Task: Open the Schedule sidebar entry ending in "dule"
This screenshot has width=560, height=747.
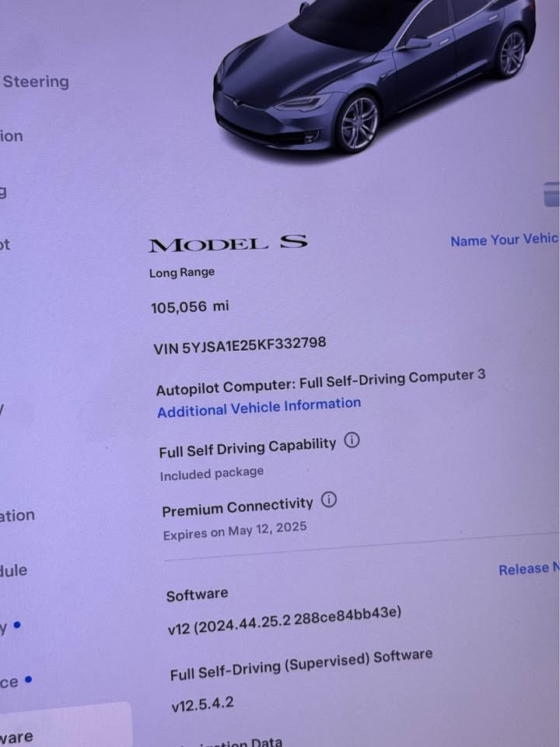Action: pos(14,570)
